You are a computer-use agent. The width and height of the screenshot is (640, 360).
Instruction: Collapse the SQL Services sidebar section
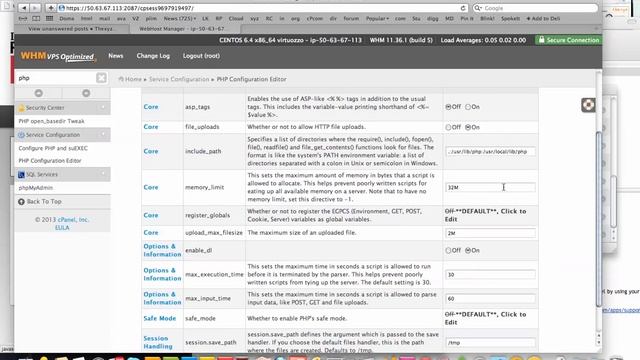pyautogui.click(x=103, y=174)
